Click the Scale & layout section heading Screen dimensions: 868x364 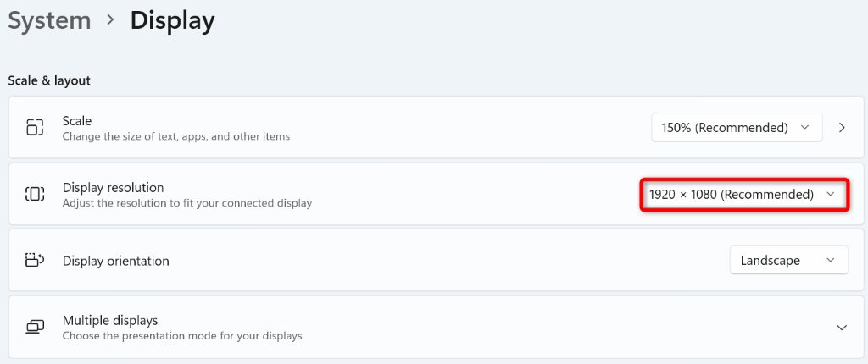(49, 80)
